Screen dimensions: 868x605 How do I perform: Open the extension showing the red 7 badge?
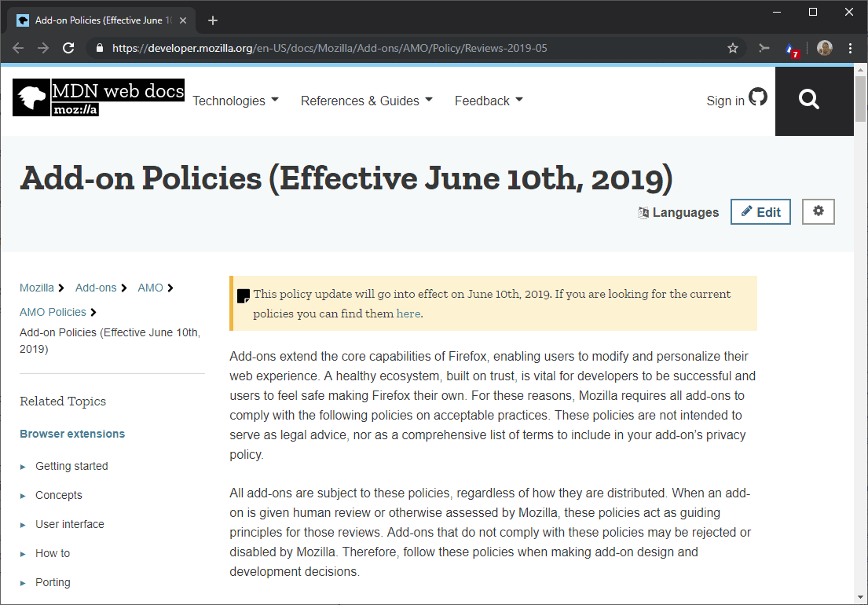tap(791, 48)
